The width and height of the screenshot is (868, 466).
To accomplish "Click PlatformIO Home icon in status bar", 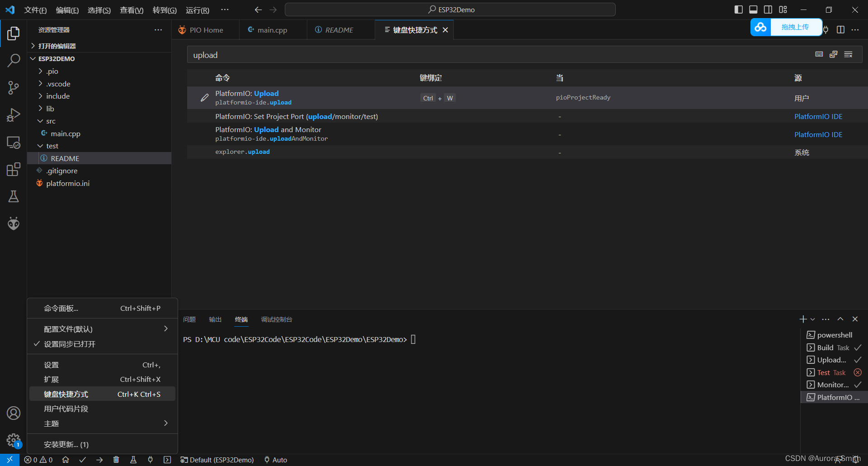I will pyautogui.click(x=66, y=460).
